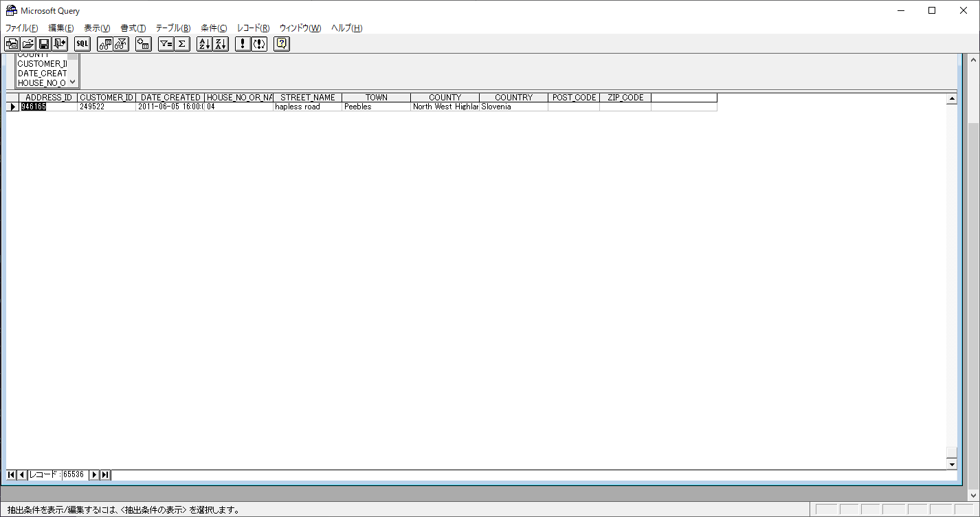This screenshot has width=980, height=517.
Task: Return data to Excel door icon
Action: [60, 44]
